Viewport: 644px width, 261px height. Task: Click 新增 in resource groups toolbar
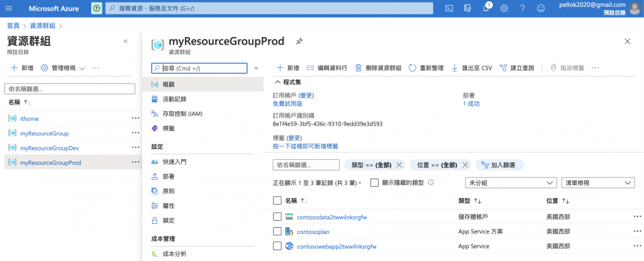[x=22, y=68]
